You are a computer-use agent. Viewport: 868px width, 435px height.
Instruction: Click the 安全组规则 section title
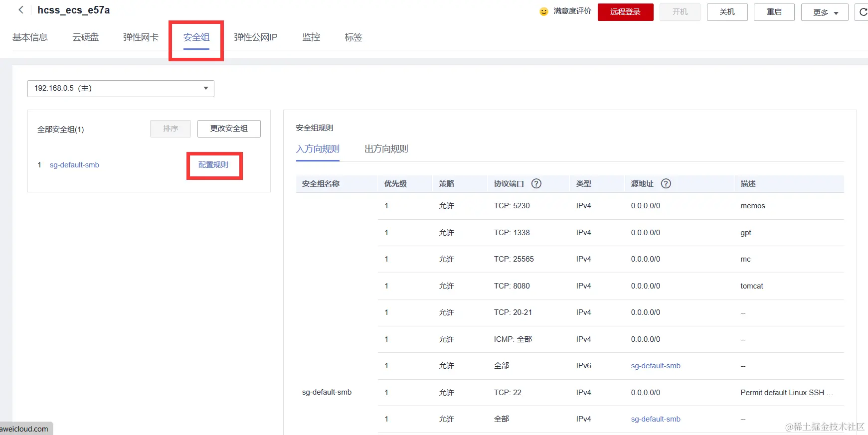315,128
